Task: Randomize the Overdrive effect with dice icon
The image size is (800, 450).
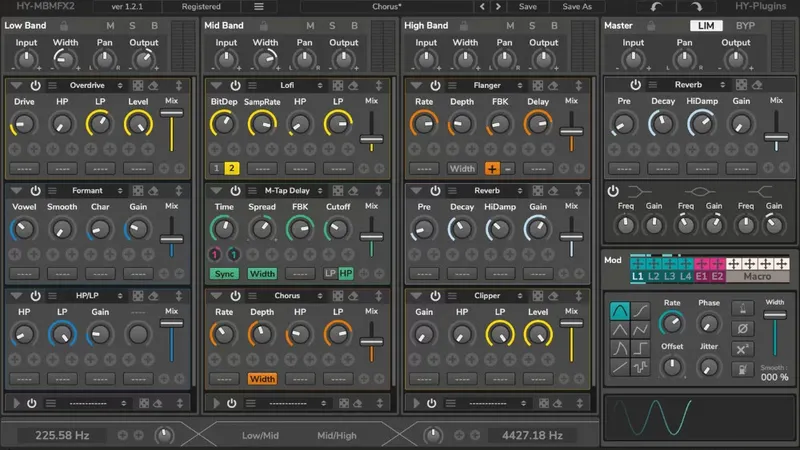Action: pos(137,86)
